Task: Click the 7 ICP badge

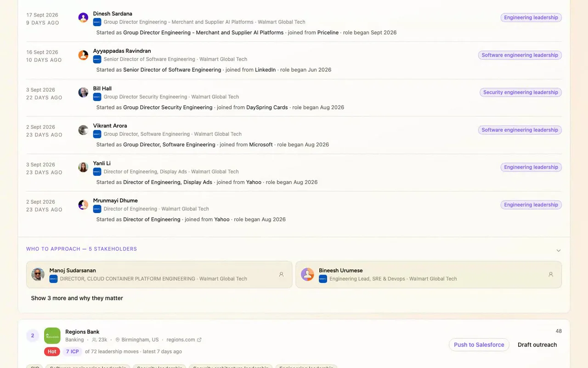Action: [72, 351]
